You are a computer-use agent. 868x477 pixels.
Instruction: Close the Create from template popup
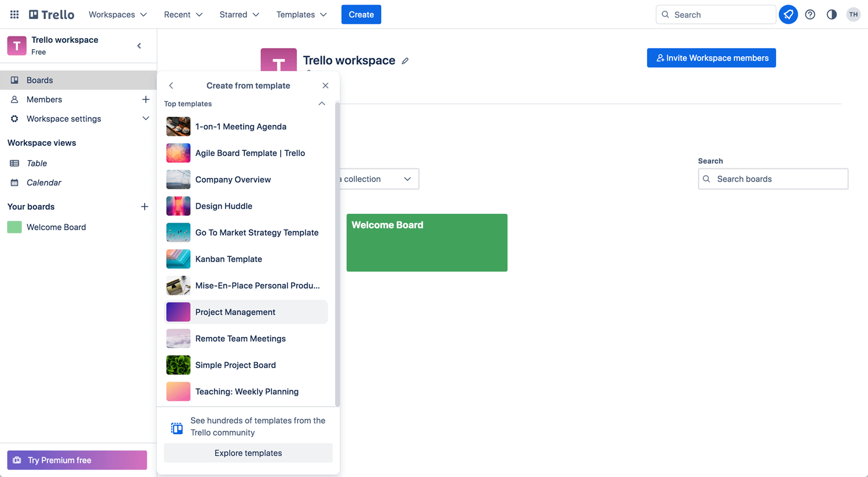click(x=325, y=86)
